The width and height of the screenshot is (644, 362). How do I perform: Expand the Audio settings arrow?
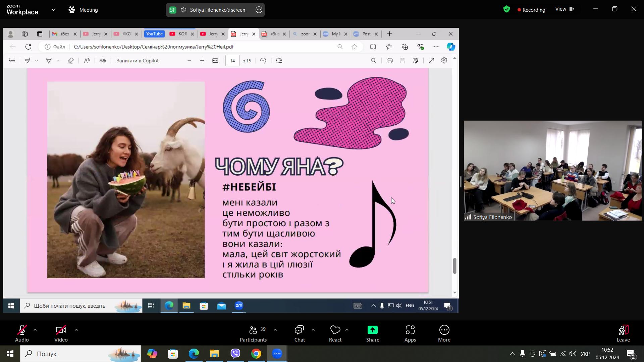coord(35,330)
